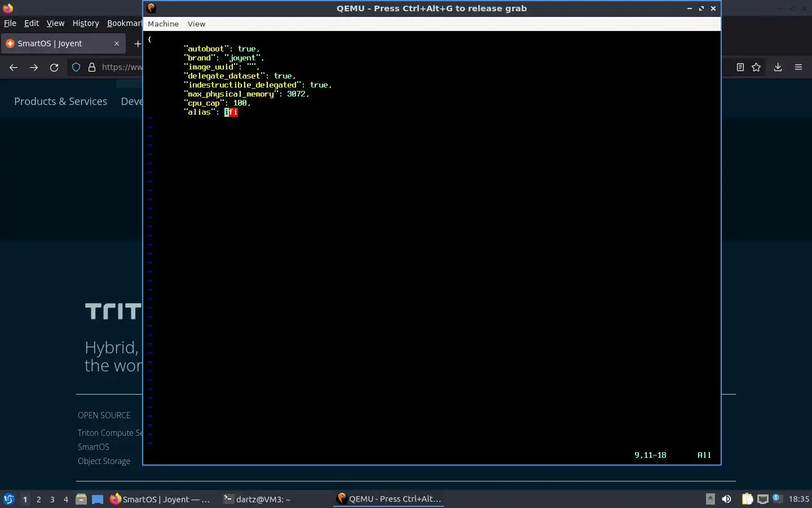Viewport: 812px width, 508px height.
Task: Open Products & Services navigation item
Action: pos(60,101)
